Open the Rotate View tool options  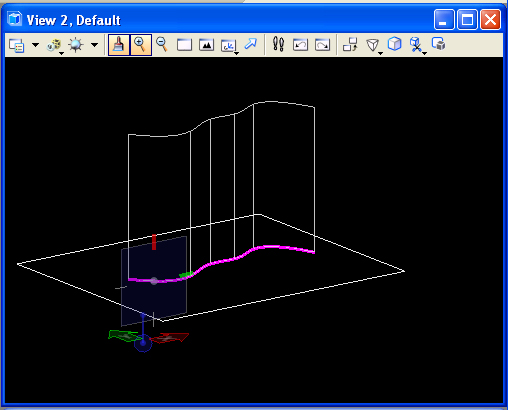point(229,46)
